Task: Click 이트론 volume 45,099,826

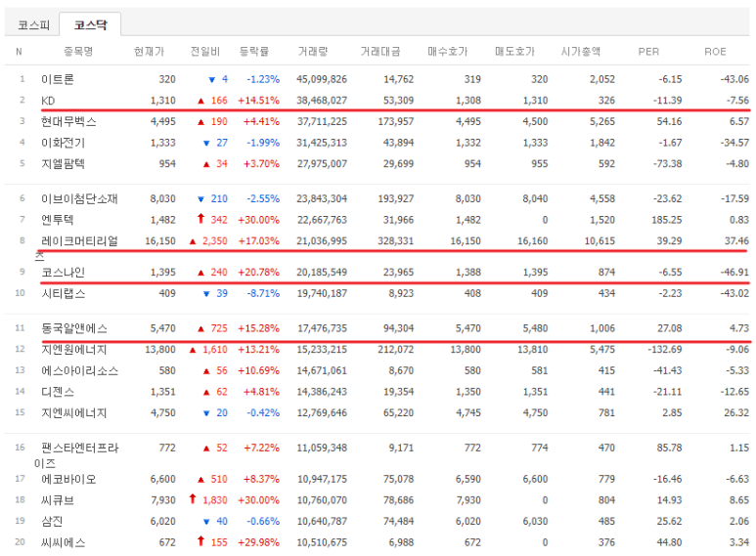Action: 322,79
